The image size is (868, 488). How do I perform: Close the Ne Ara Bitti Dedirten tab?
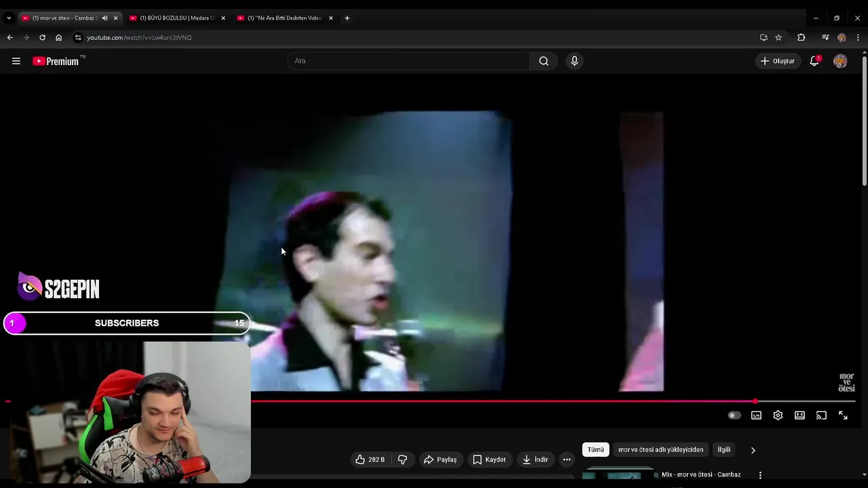(331, 18)
